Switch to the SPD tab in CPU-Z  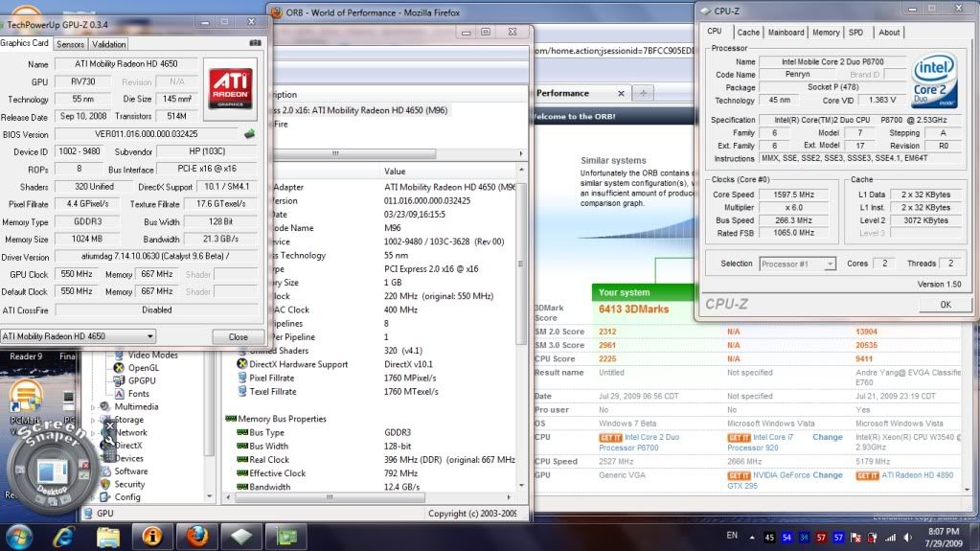[855, 33]
